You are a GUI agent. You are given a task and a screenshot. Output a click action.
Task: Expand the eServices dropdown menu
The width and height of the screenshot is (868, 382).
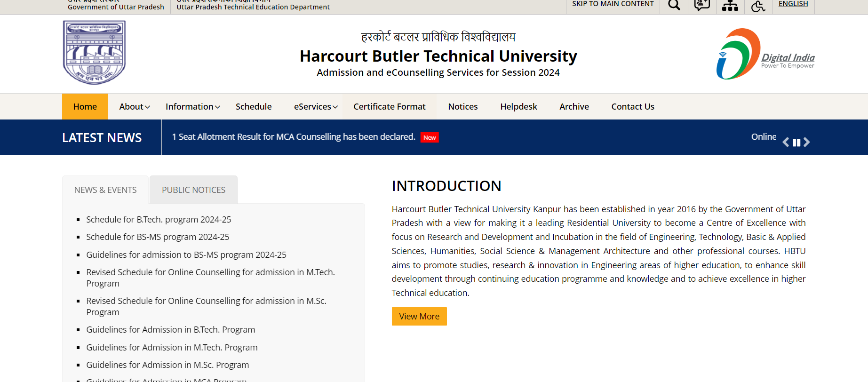coord(316,106)
